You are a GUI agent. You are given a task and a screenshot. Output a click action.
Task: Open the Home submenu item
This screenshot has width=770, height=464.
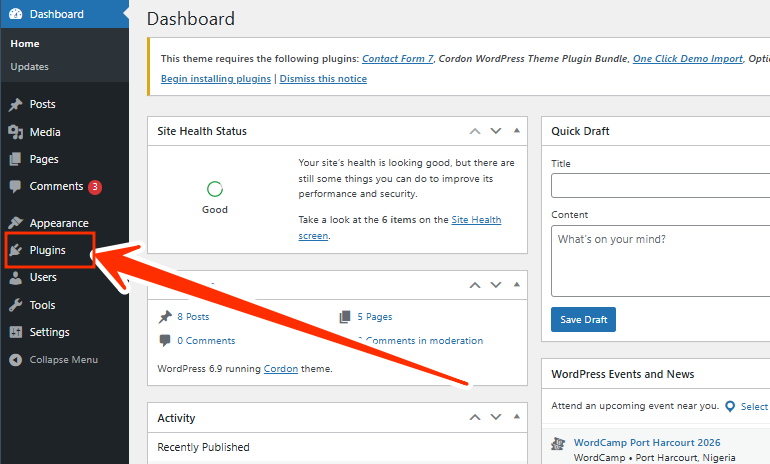tap(25, 44)
